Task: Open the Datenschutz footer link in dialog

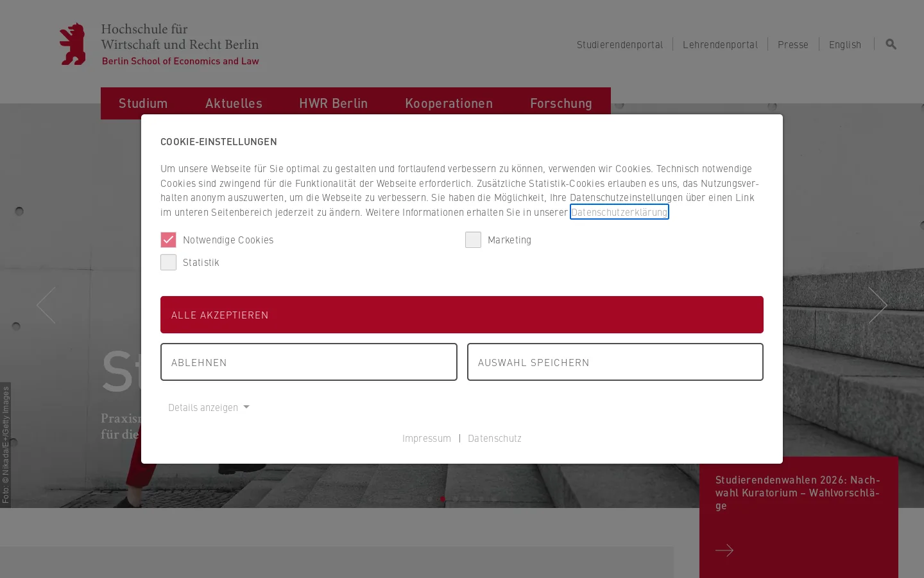Action: click(x=495, y=438)
